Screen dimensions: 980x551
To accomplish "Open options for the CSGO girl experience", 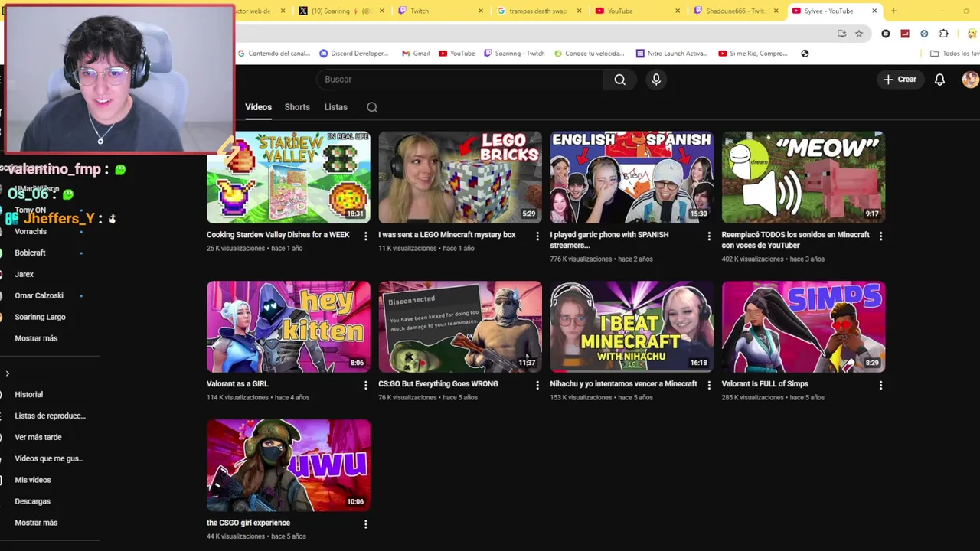I will click(365, 524).
